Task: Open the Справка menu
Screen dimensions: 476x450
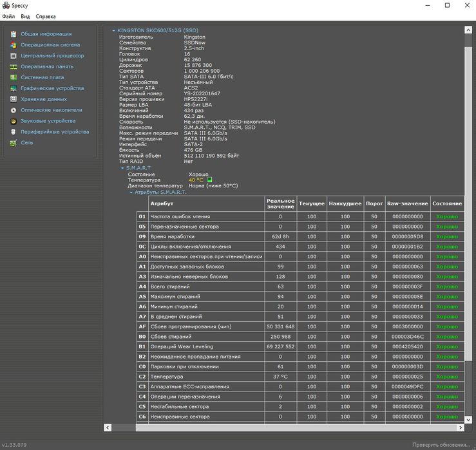Action: coord(46,16)
